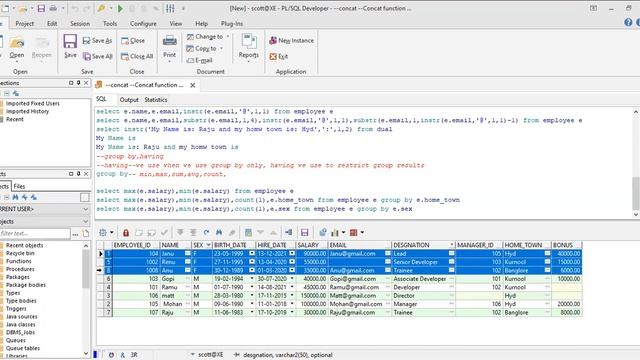640x360 pixels.
Task: Click the Refresh arrow in grid toolbar
Action: (206, 233)
